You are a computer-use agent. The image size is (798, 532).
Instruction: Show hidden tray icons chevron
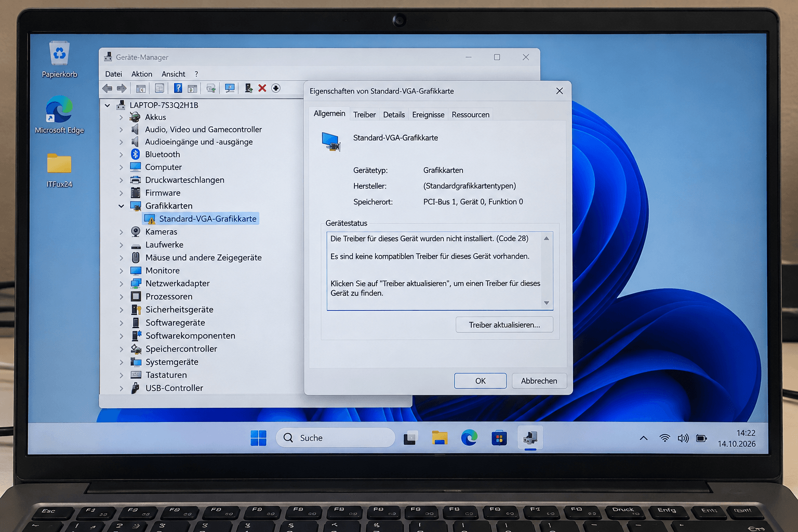point(643,438)
